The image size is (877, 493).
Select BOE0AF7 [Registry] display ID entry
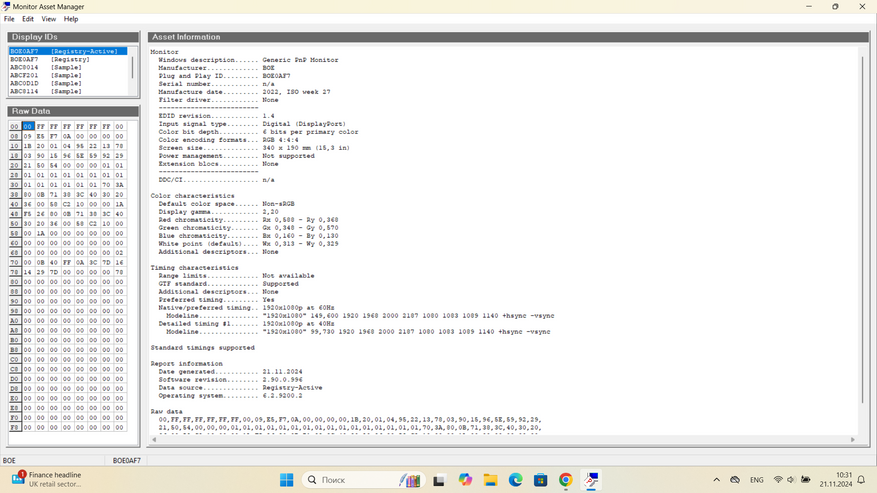click(50, 59)
